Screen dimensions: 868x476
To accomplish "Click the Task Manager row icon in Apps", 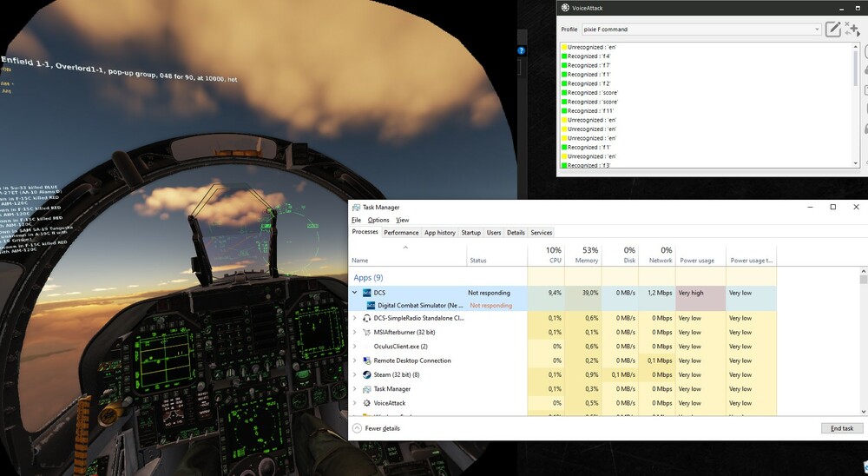I will (x=366, y=389).
